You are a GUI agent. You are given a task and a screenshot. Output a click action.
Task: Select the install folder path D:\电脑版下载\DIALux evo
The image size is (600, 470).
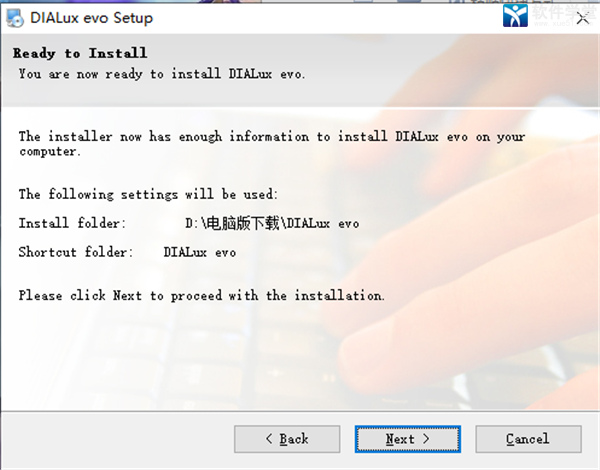click(272, 223)
